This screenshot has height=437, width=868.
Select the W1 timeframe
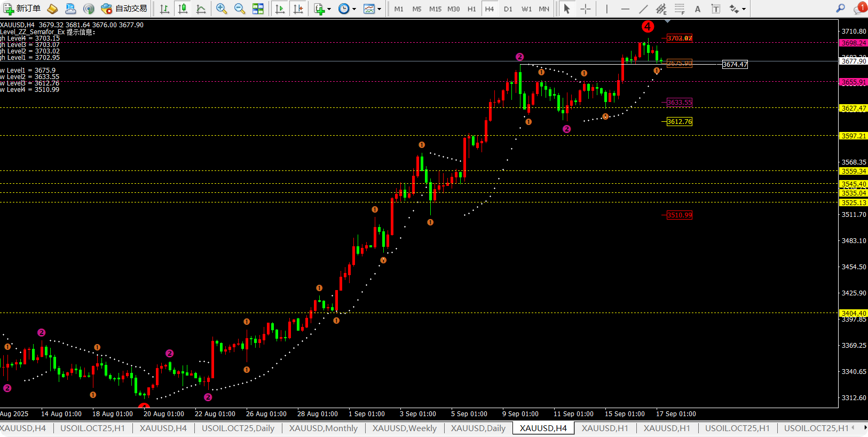(x=526, y=9)
